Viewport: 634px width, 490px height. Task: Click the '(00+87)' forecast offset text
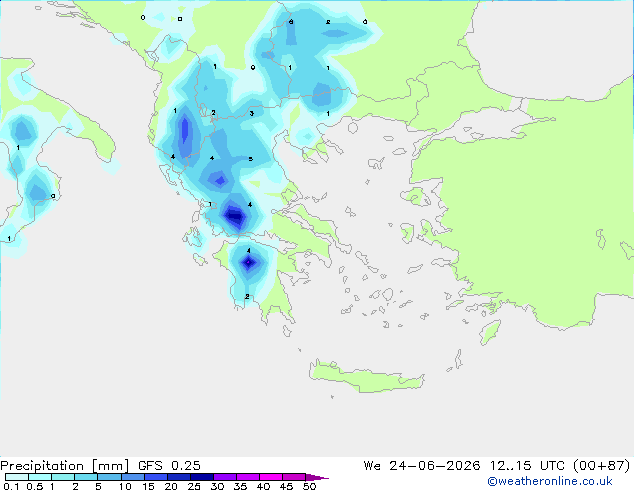[x=602, y=466]
